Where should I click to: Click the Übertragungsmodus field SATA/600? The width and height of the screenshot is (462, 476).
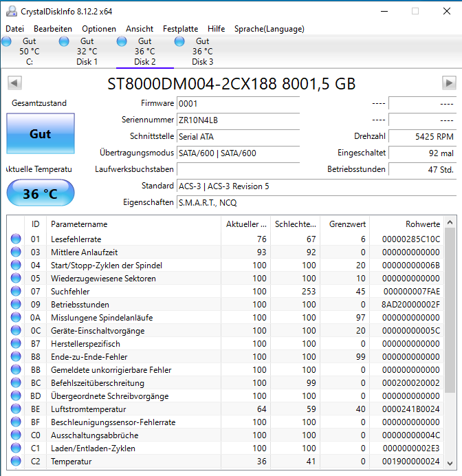(238, 153)
